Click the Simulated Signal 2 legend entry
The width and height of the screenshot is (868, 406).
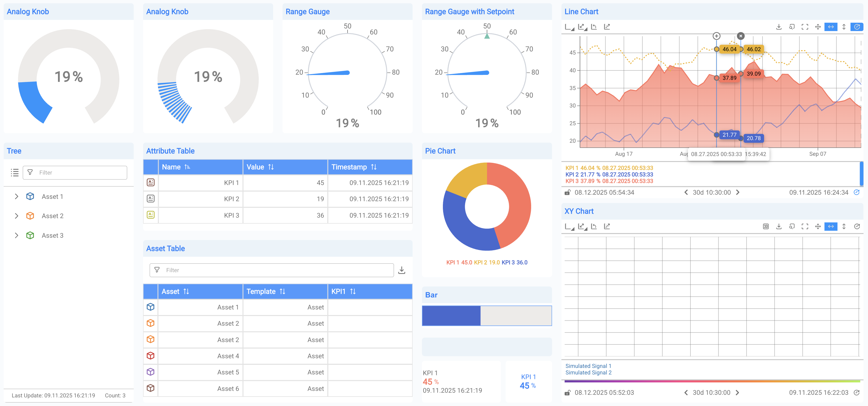click(x=588, y=372)
